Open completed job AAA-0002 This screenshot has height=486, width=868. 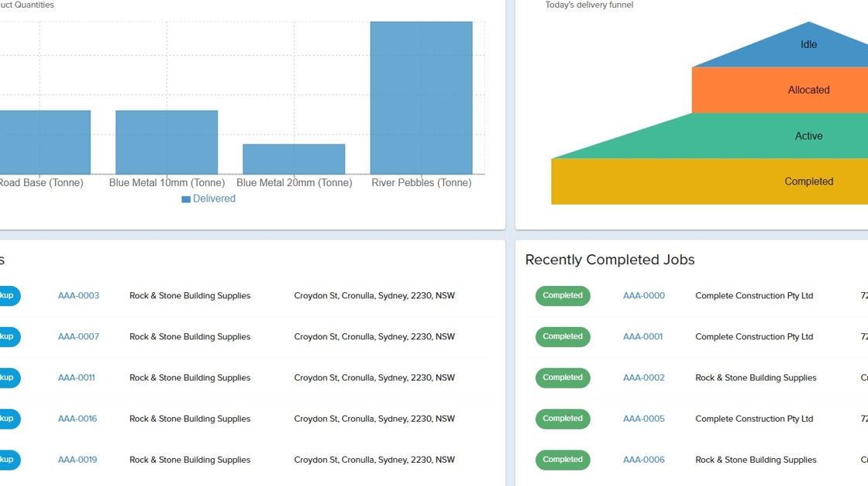click(x=643, y=377)
